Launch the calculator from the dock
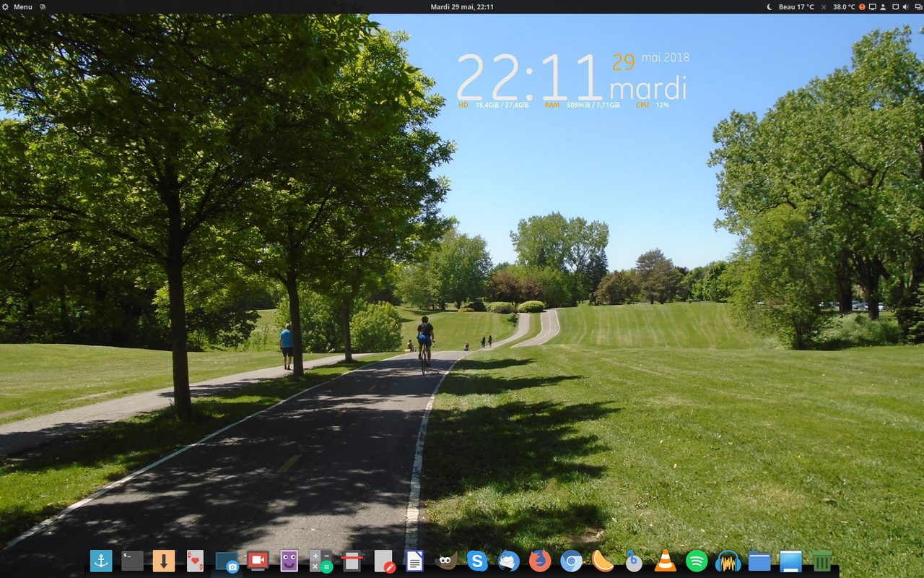Image resolution: width=924 pixels, height=578 pixels. pyautogui.click(x=321, y=561)
